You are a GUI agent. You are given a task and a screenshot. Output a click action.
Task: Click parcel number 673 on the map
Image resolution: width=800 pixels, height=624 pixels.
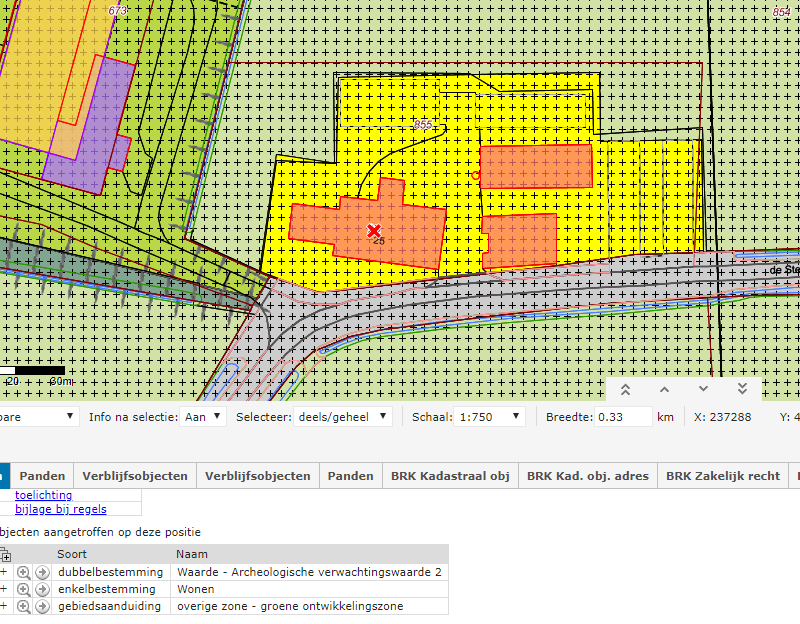point(118,10)
